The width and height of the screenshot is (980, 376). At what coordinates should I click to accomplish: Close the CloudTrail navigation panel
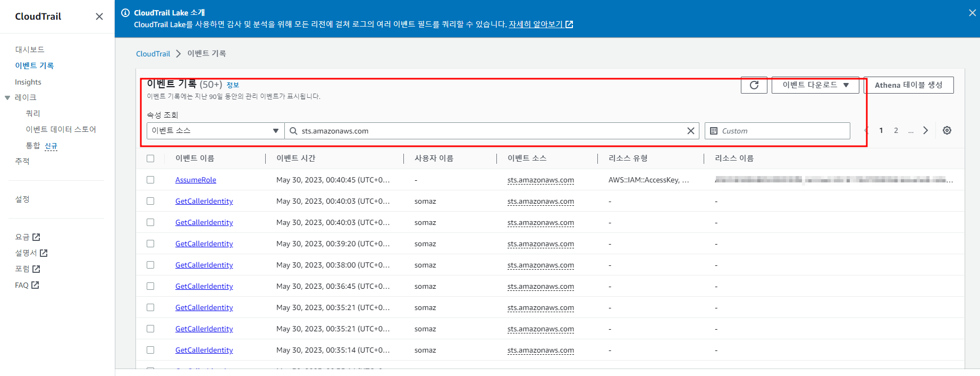99,16
